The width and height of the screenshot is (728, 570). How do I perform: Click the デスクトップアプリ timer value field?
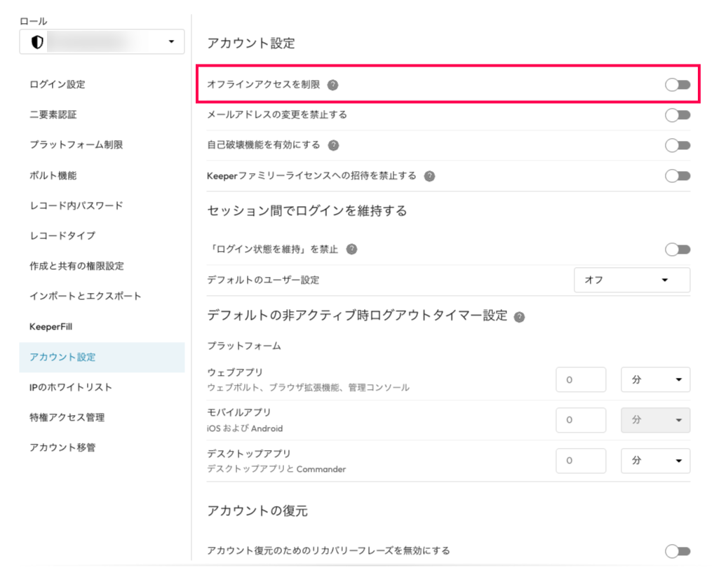[x=581, y=461]
